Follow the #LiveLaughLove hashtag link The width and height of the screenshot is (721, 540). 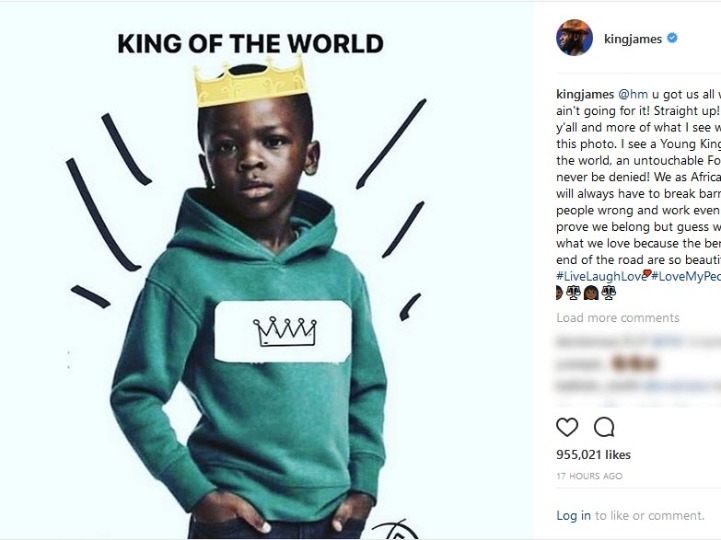click(598, 275)
